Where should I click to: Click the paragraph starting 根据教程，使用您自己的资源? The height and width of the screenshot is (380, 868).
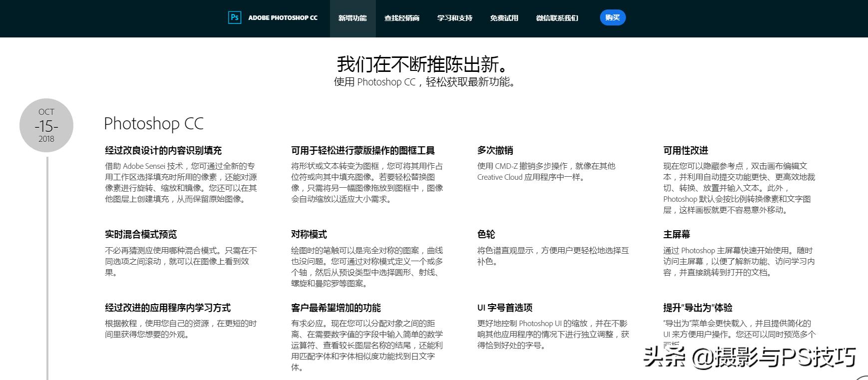pyautogui.click(x=181, y=329)
